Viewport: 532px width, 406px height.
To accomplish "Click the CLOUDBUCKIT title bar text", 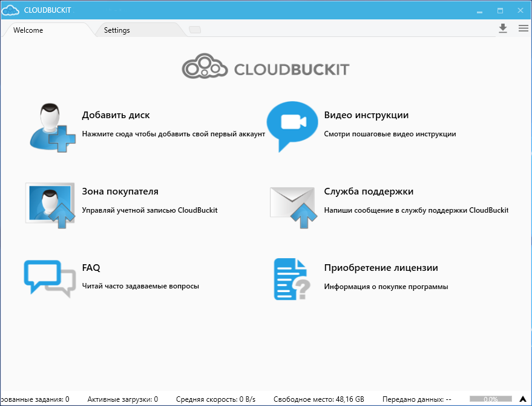I will click(47, 10).
